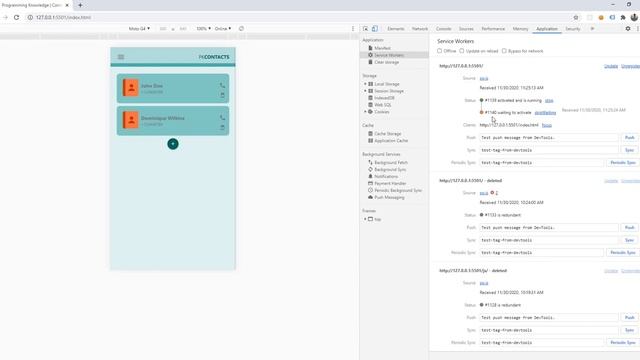Enable the Offline checkbox
The image size is (640, 360).
pyautogui.click(x=440, y=51)
